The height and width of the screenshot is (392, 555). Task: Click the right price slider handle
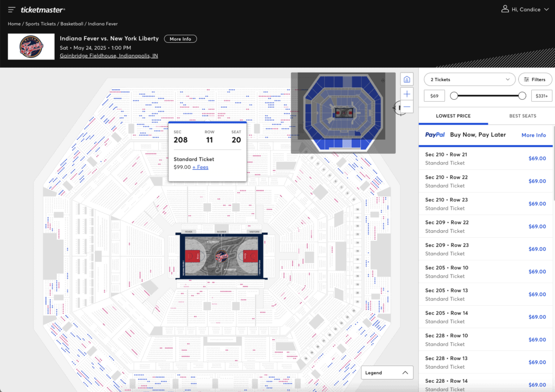point(522,96)
